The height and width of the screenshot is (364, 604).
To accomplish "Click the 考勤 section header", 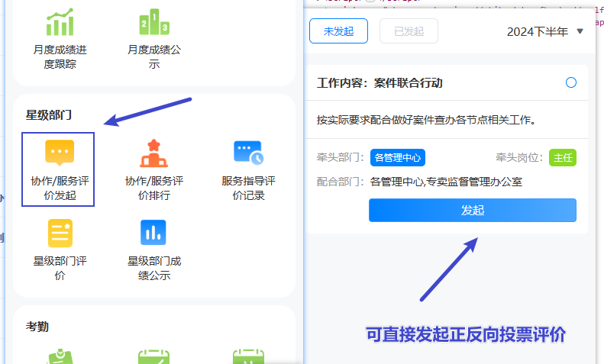I will click(x=37, y=326).
